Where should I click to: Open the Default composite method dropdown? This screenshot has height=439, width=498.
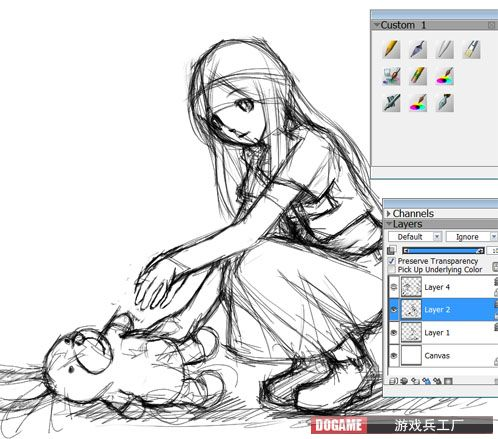pyautogui.click(x=415, y=237)
